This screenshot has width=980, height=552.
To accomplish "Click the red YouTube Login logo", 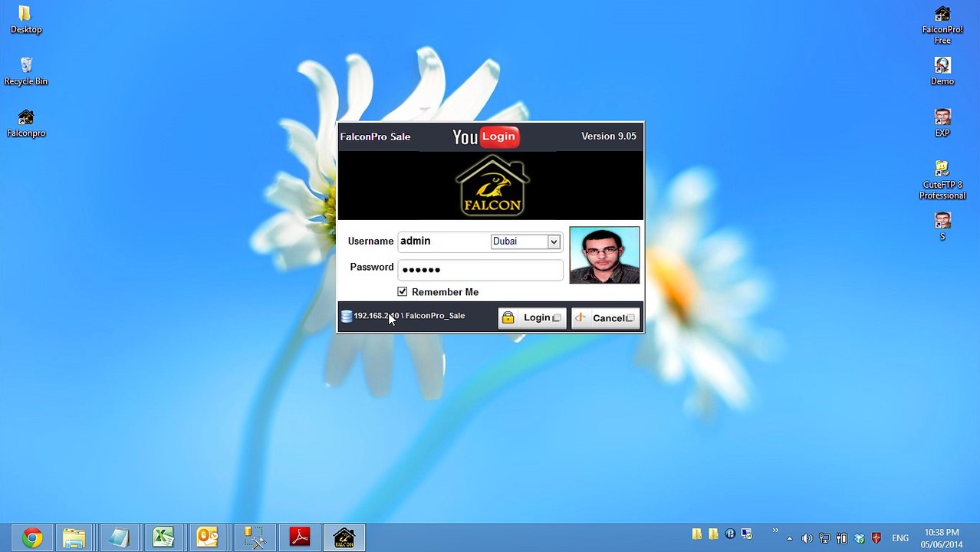I will [x=485, y=136].
